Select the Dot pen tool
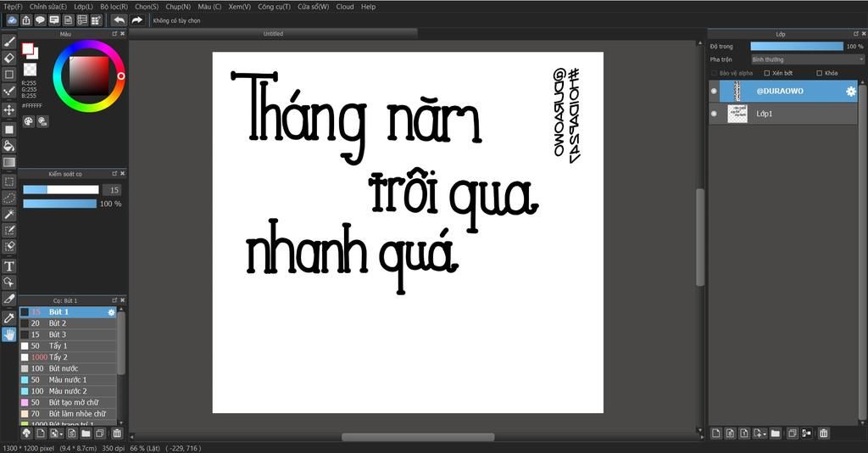 [x=8, y=92]
